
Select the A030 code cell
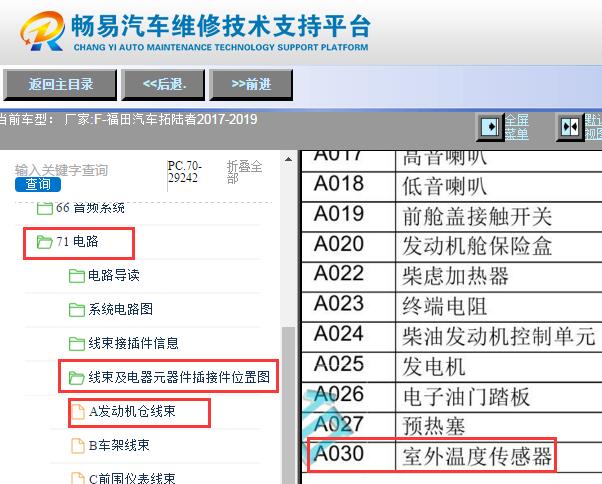[348, 456]
